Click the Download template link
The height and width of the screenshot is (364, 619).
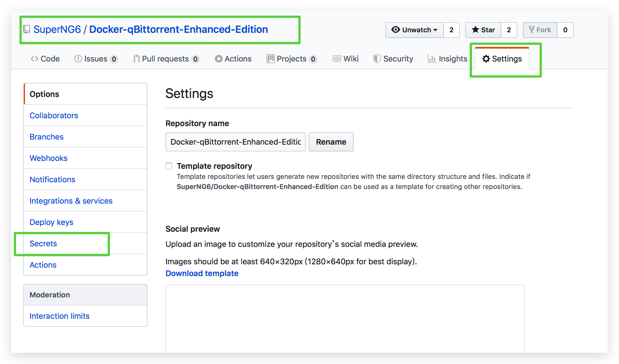tap(202, 273)
